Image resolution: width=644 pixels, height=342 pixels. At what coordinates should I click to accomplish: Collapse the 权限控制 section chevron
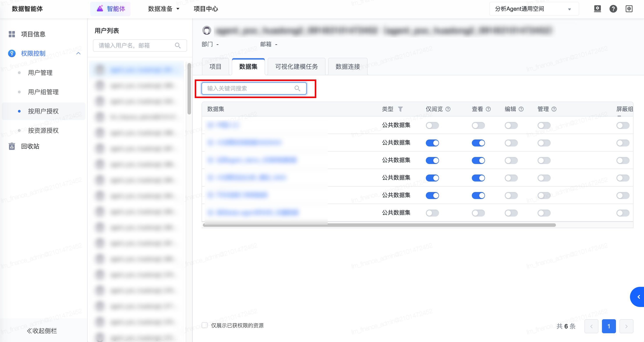point(78,53)
